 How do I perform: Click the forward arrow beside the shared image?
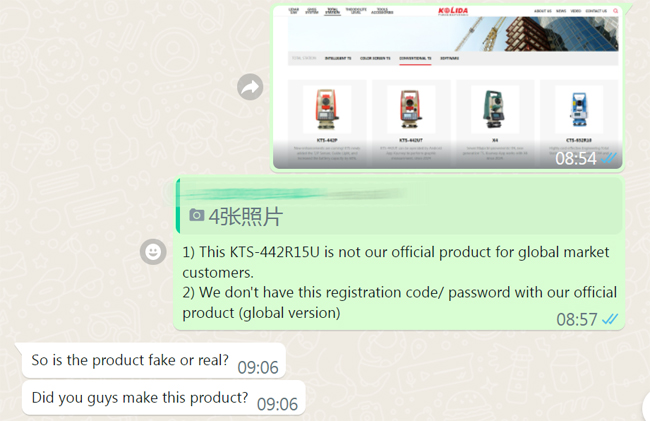pos(250,87)
